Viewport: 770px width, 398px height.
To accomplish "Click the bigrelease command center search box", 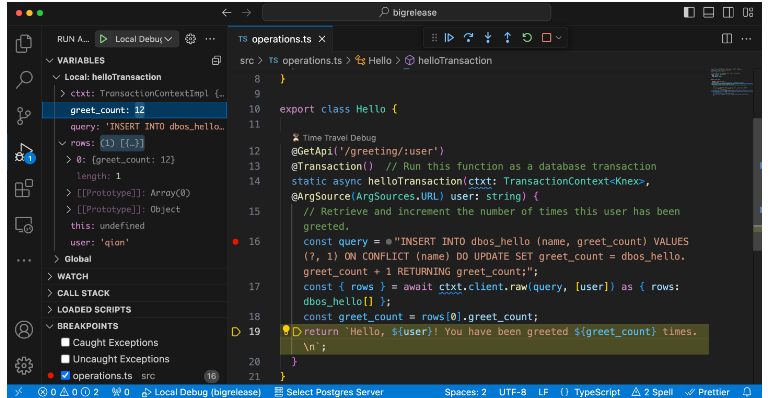I will click(407, 13).
